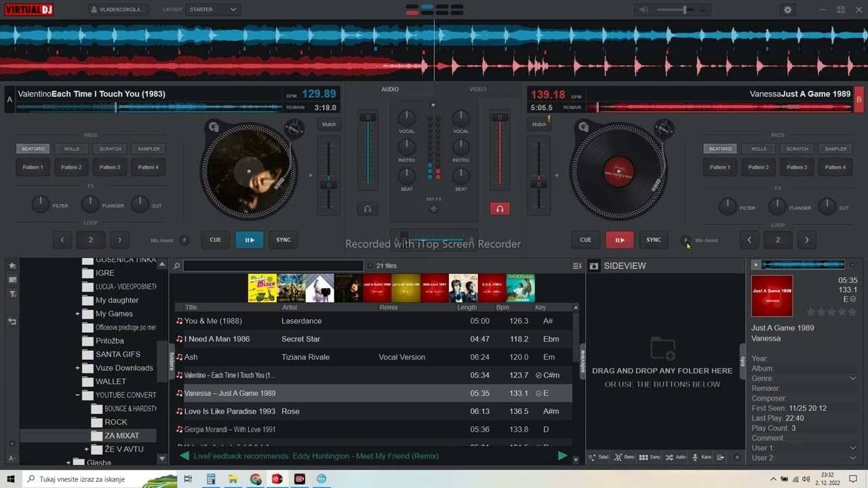Click left deck CUE button
868x488 pixels.
216,240
